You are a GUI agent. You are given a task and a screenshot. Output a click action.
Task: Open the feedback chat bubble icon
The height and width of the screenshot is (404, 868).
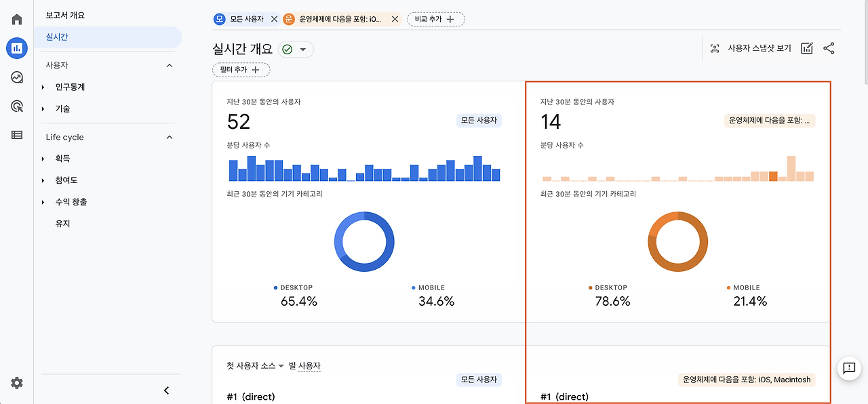[x=849, y=368]
